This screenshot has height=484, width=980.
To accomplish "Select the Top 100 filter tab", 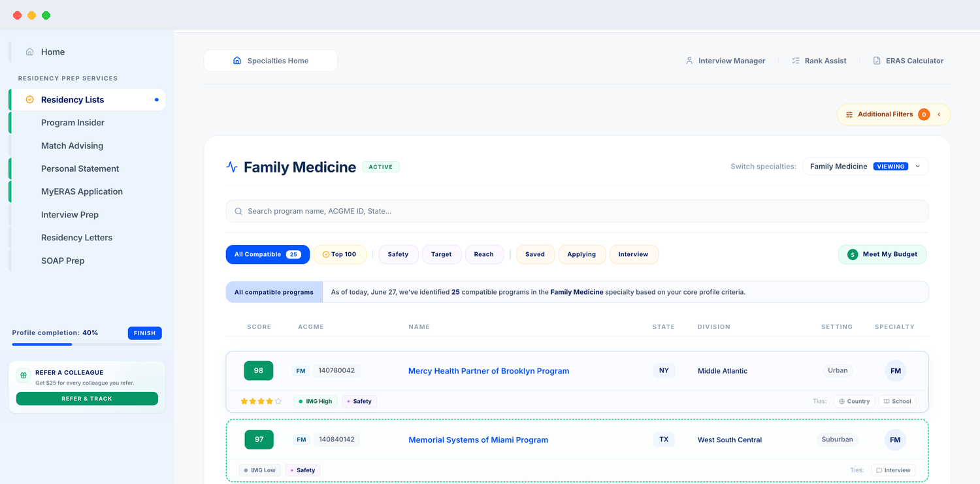I will pos(340,255).
